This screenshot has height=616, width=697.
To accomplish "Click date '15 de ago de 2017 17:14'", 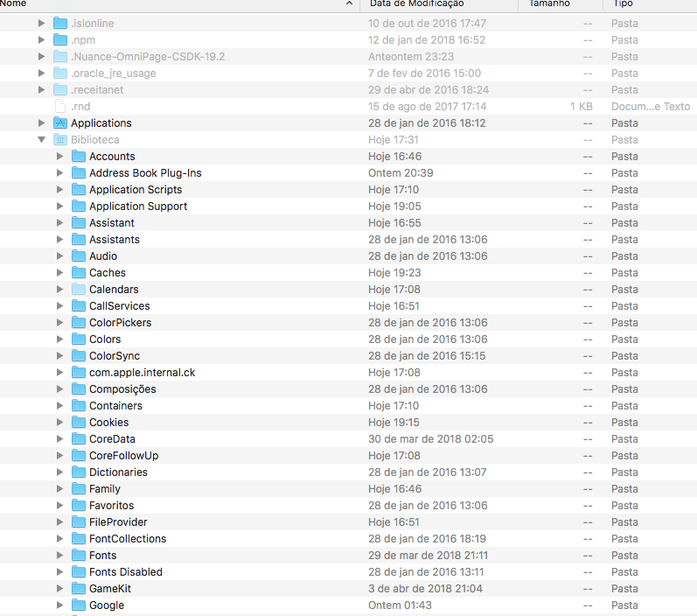I will pos(427,106).
